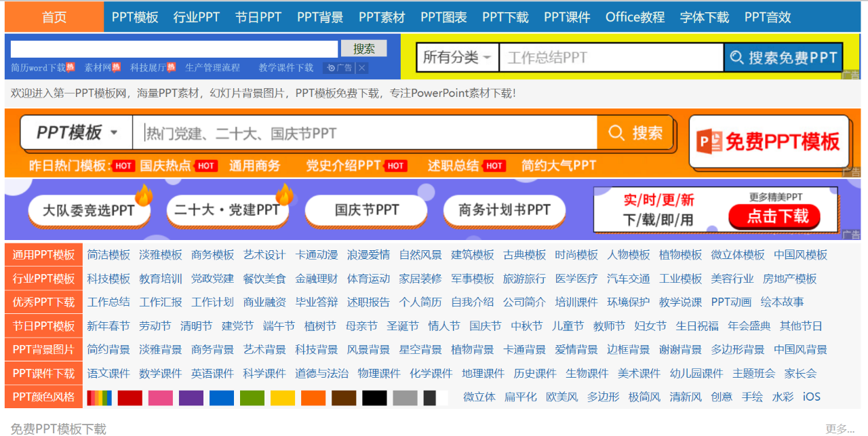The width and height of the screenshot is (868, 436).
Task: Open the PPT课件下载 category header
Action: [43, 374]
